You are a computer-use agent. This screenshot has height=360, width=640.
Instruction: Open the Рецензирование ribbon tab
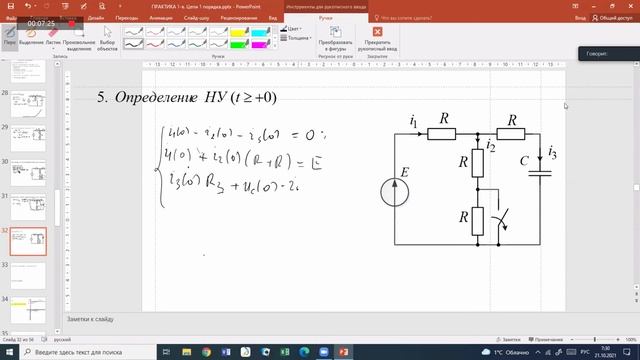pyautogui.click(x=239, y=18)
